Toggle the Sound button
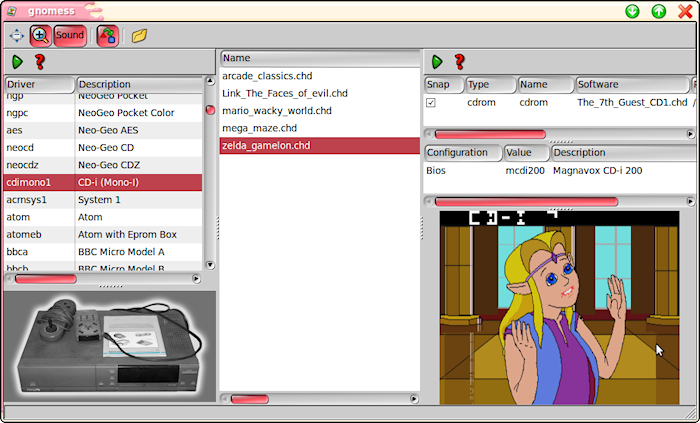Image resolution: width=700 pixels, height=423 pixels. point(70,36)
